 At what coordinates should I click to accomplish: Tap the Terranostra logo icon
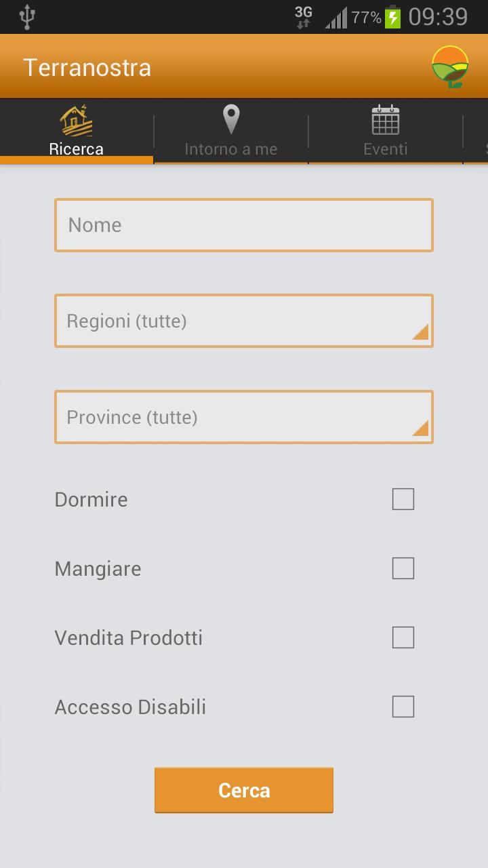coord(450,67)
